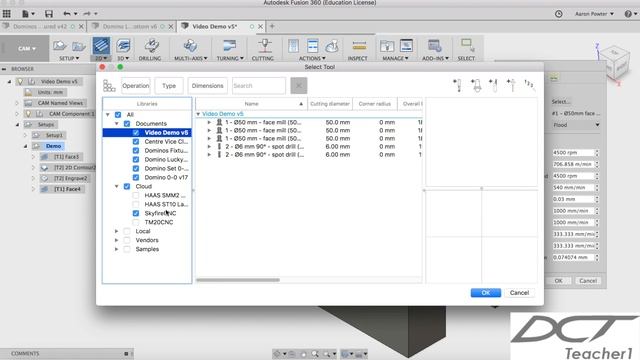Click the 2D milling toolbar icon
Screen dimensions: 640x360
[101, 45]
